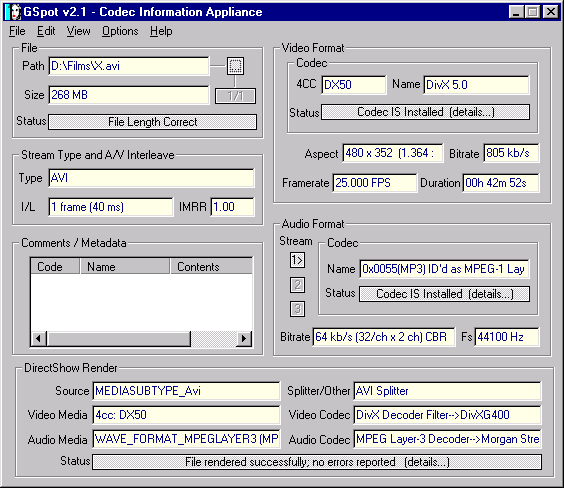Click the Splitter/Other field AVI Splitter
This screenshot has width=564, height=488.
tap(447, 391)
